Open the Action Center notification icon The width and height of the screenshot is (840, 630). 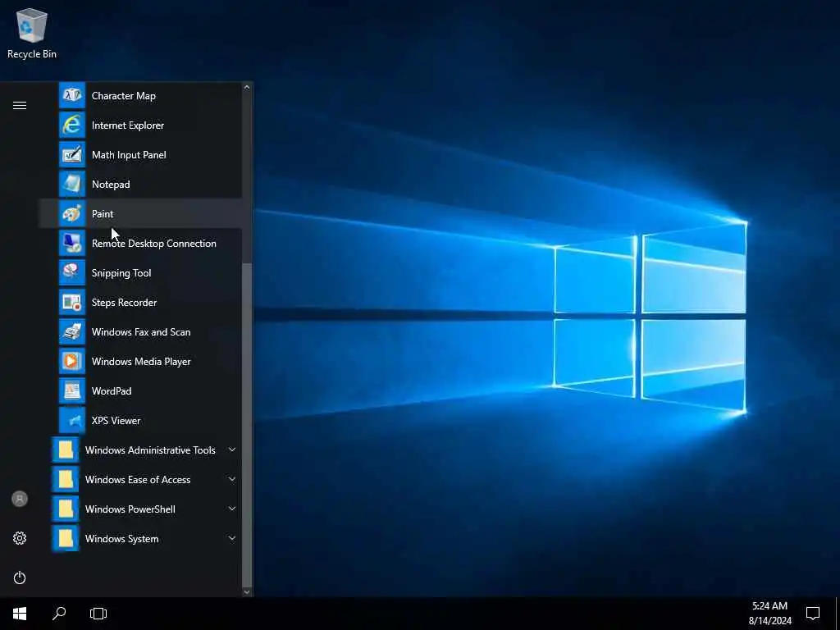(x=813, y=614)
